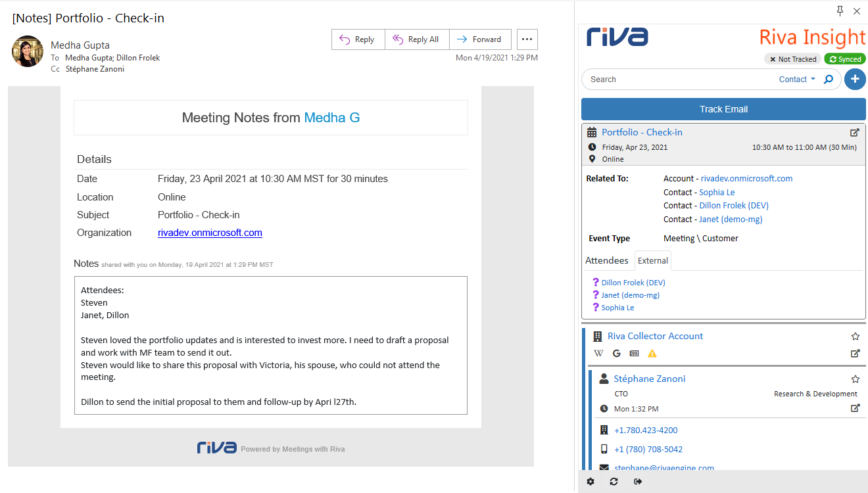Click the mobile phone icon beside +1 (780) 708-5042
This screenshot has height=493, width=868.
tap(604, 450)
